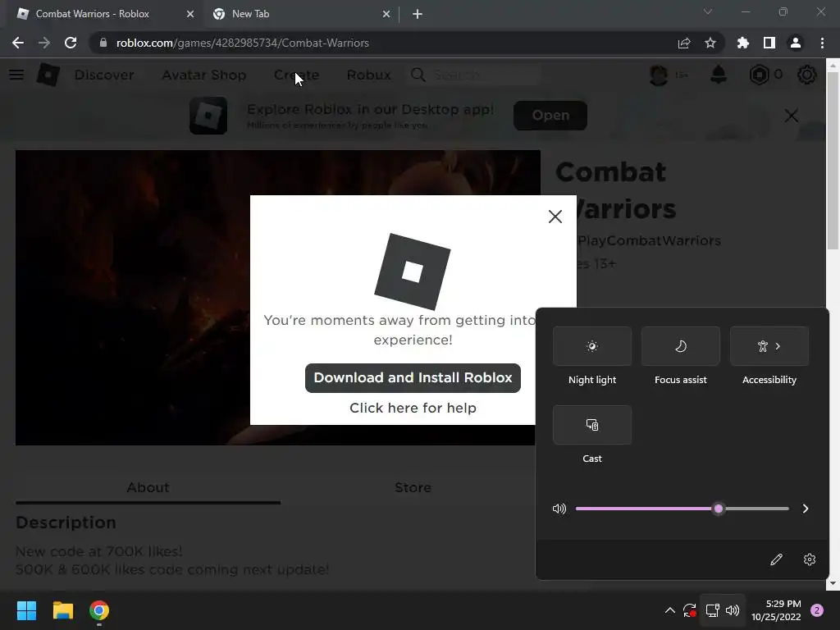840x630 pixels.
Task: Toggle Focus assist quick setting
Action: click(680, 346)
